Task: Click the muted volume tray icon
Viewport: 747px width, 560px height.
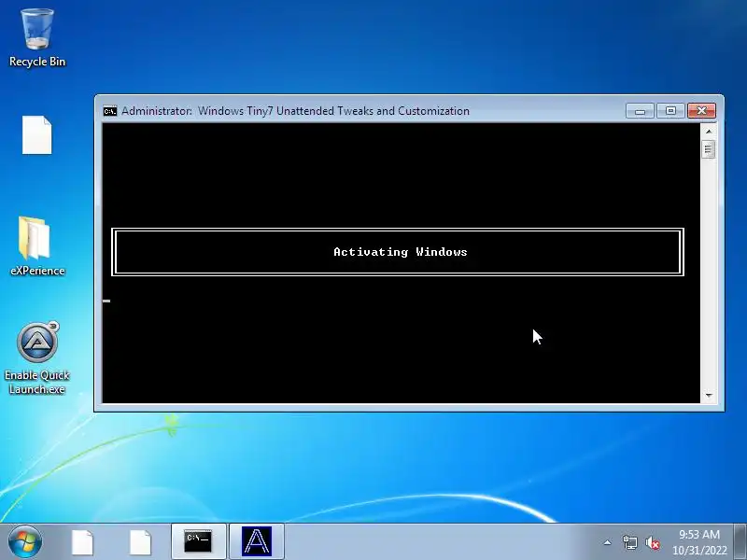Action: point(652,542)
